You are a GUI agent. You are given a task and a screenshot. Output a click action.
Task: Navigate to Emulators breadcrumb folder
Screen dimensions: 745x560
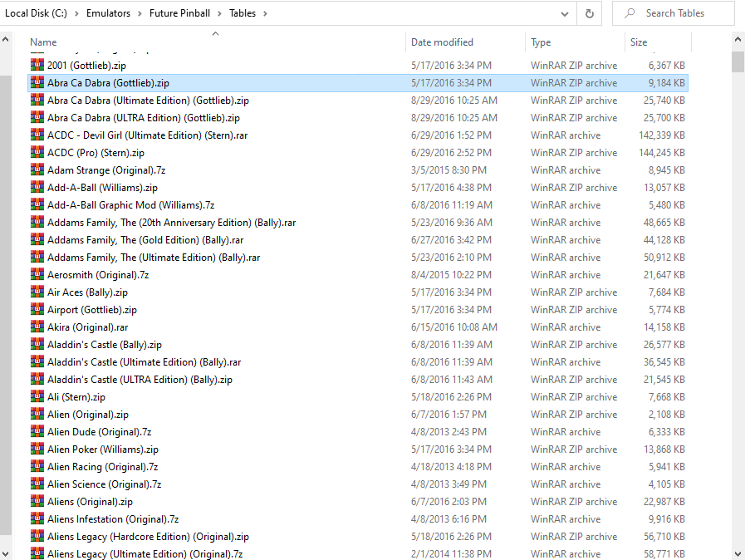pos(108,13)
